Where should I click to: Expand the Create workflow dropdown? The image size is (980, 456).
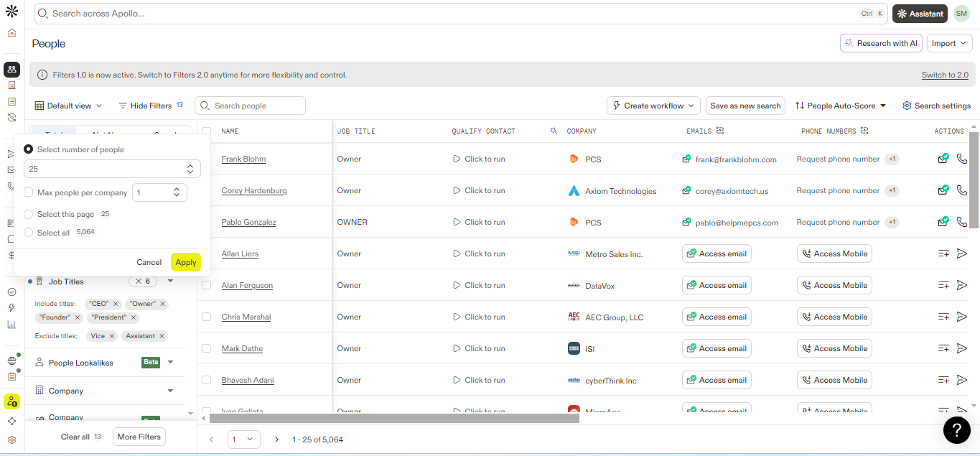(653, 106)
